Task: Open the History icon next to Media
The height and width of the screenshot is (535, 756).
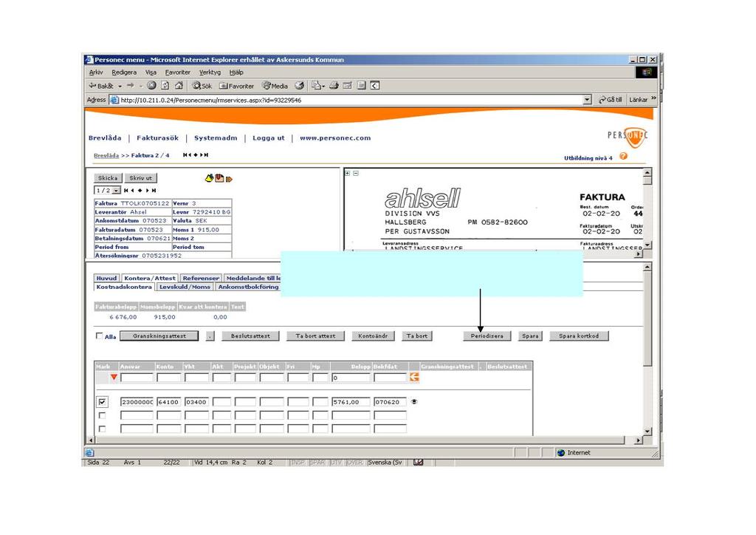Action: click(300, 86)
